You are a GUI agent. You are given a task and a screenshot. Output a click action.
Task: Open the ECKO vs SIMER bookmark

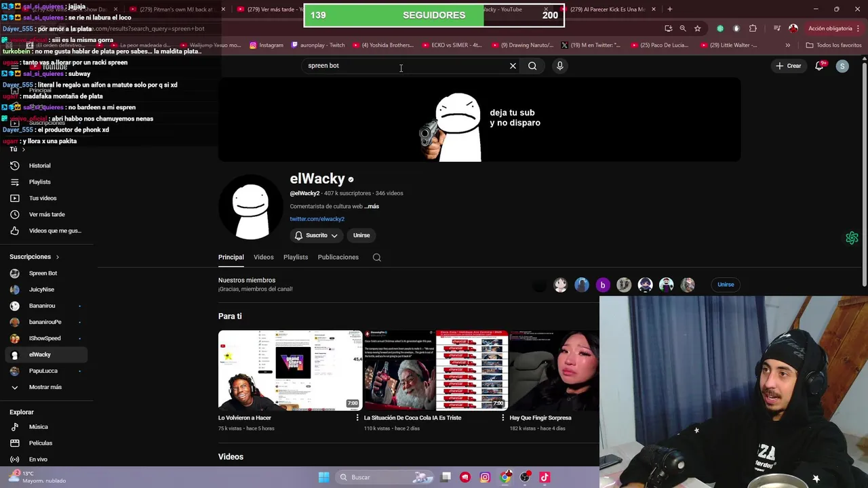pyautogui.click(x=452, y=45)
